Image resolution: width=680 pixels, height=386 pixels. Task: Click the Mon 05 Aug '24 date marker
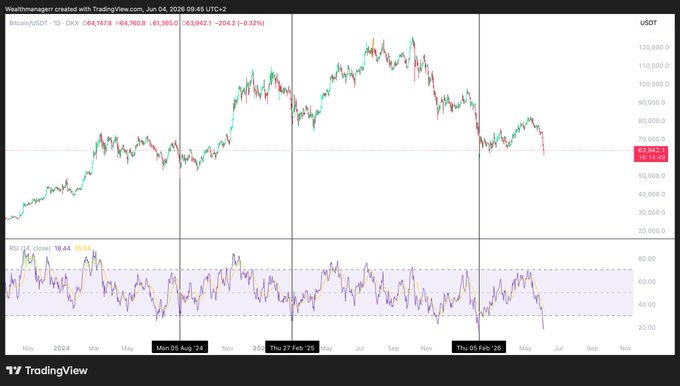coord(180,347)
